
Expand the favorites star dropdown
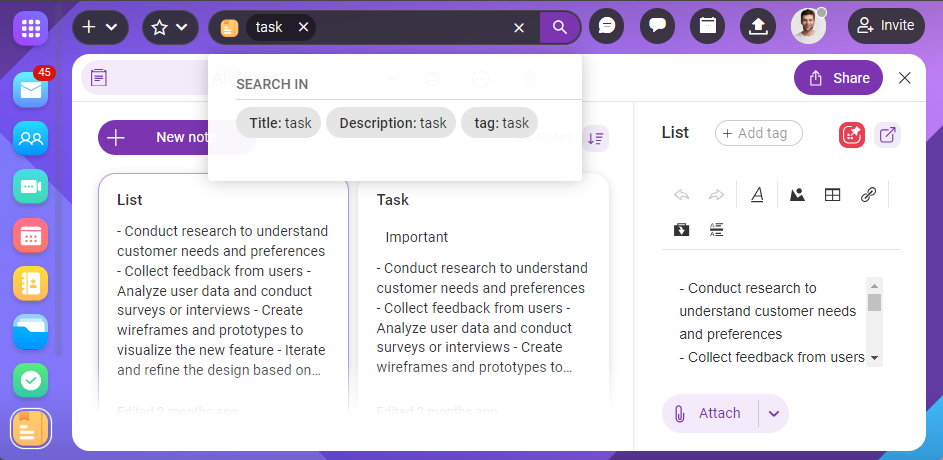click(x=170, y=27)
